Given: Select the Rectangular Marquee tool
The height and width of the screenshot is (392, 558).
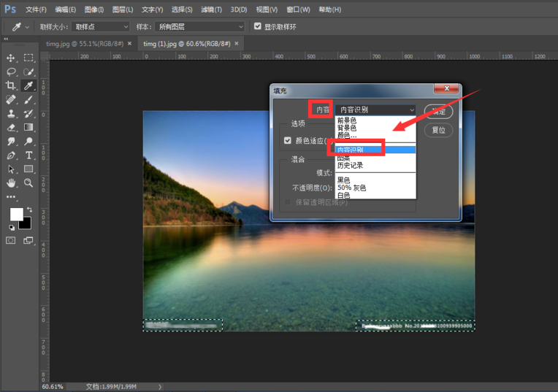Looking at the screenshot, I should coord(28,58).
